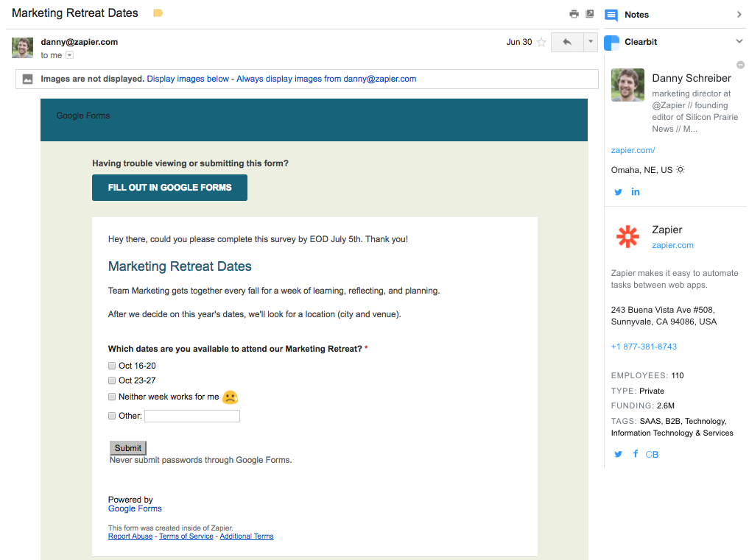Open Danny's zapier.com/ profile link
The height and width of the screenshot is (560, 749).
coord(633,150)
